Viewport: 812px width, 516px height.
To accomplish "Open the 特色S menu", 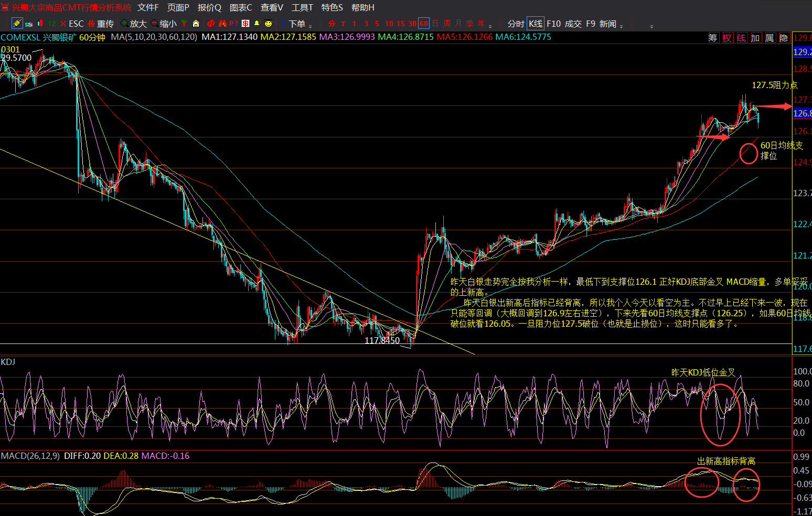I will coord(332,7).
